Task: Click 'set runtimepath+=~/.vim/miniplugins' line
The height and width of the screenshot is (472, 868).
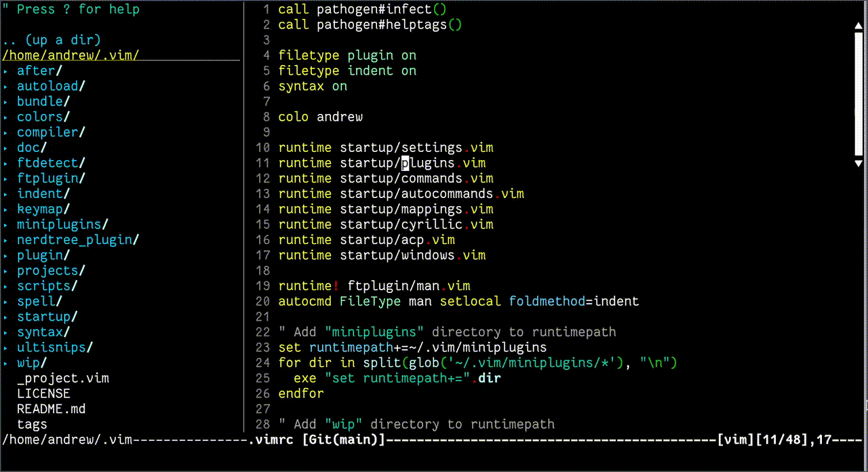Action: [x=413, y=347]
